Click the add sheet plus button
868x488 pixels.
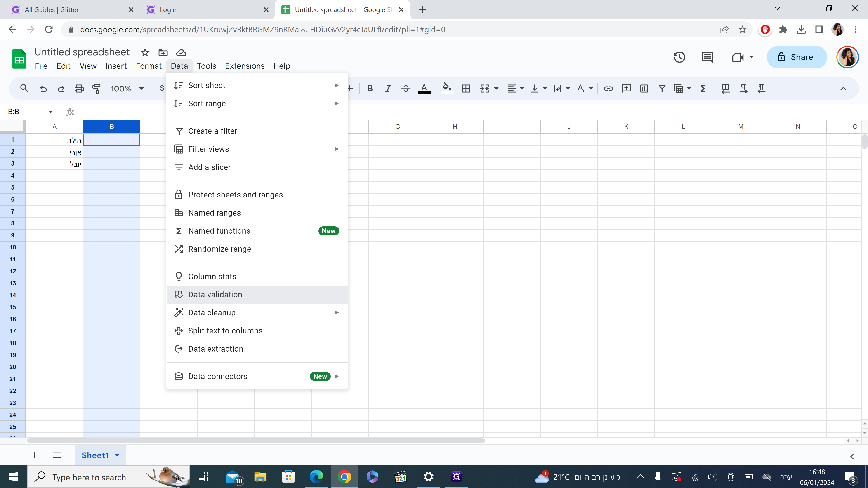point(34,455)
